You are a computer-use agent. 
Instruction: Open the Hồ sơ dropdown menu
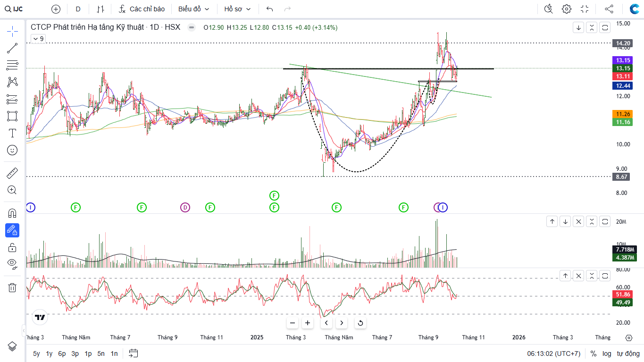[237, 9]
